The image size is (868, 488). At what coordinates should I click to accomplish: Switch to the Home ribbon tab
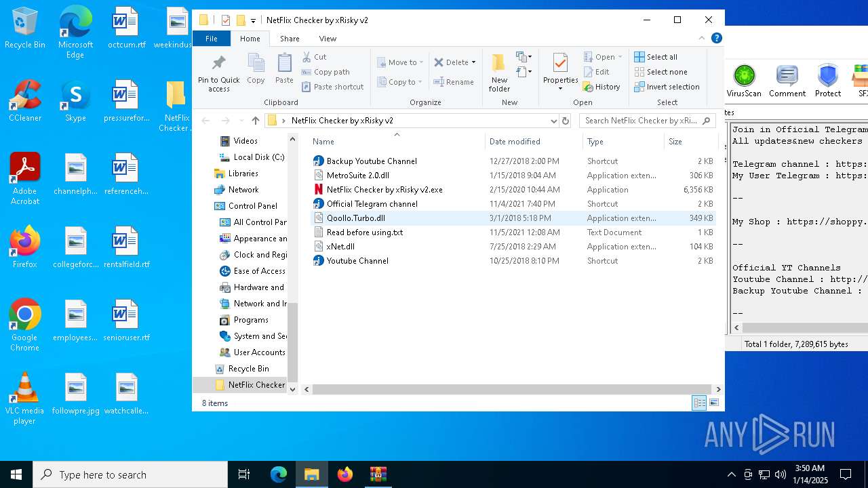250,39
